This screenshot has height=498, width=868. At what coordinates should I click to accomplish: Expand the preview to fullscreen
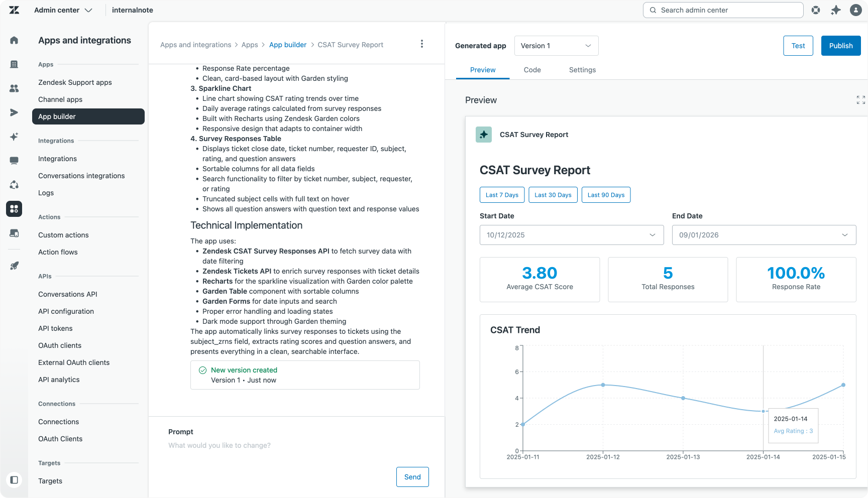coord(860,100)
